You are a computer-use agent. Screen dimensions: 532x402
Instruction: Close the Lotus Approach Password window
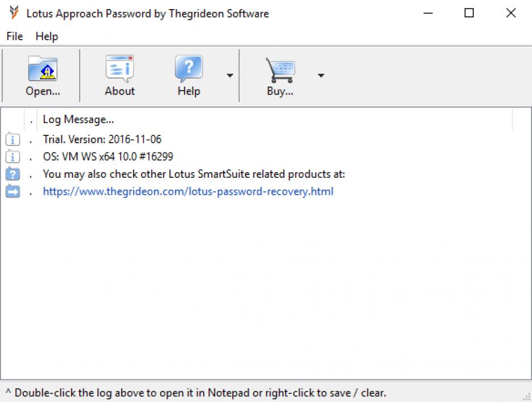point(510,13)
